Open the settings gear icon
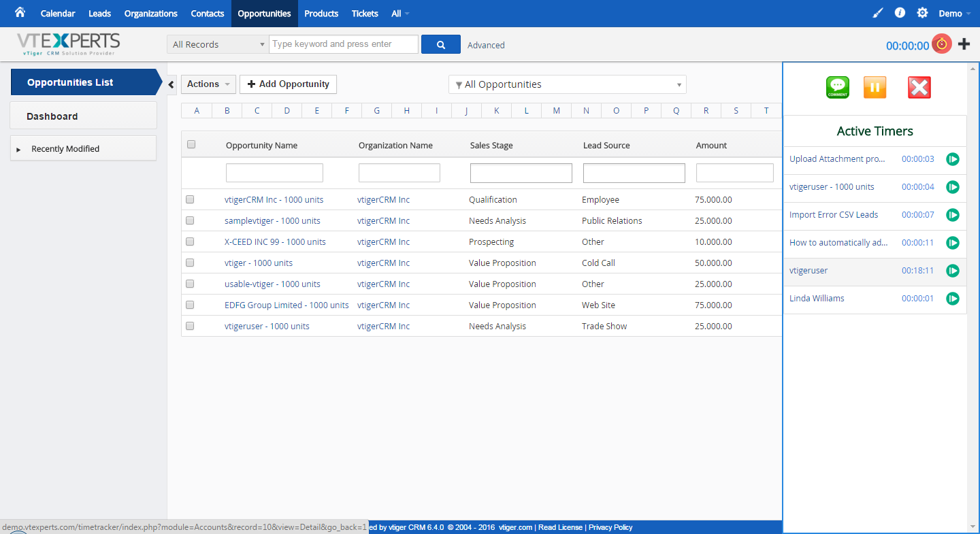The width and height of the screenshot is (980, 534). pyautogui.click(x=922, y=13)
